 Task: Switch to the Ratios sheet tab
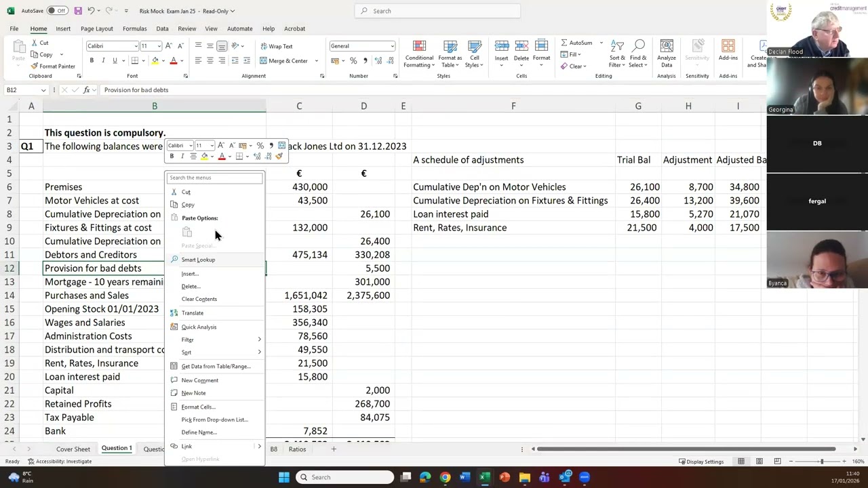click(297, 449)
